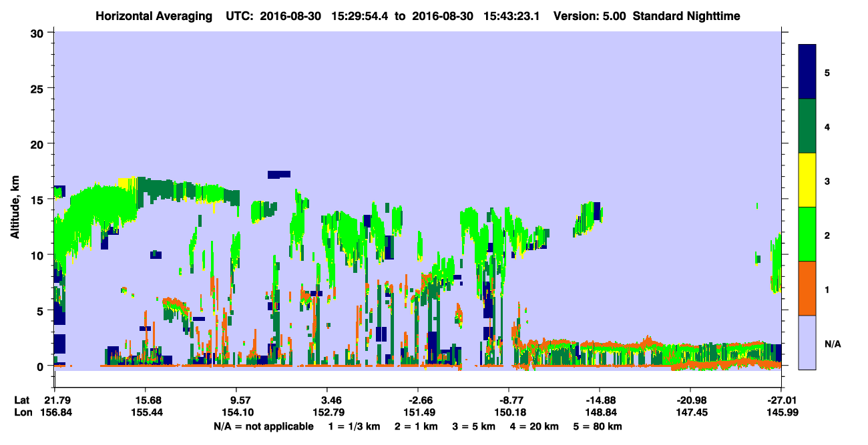Click the '1 = 1/3 km' legend note
Viewport: 868px width, 445px height.
pos(355,426)
